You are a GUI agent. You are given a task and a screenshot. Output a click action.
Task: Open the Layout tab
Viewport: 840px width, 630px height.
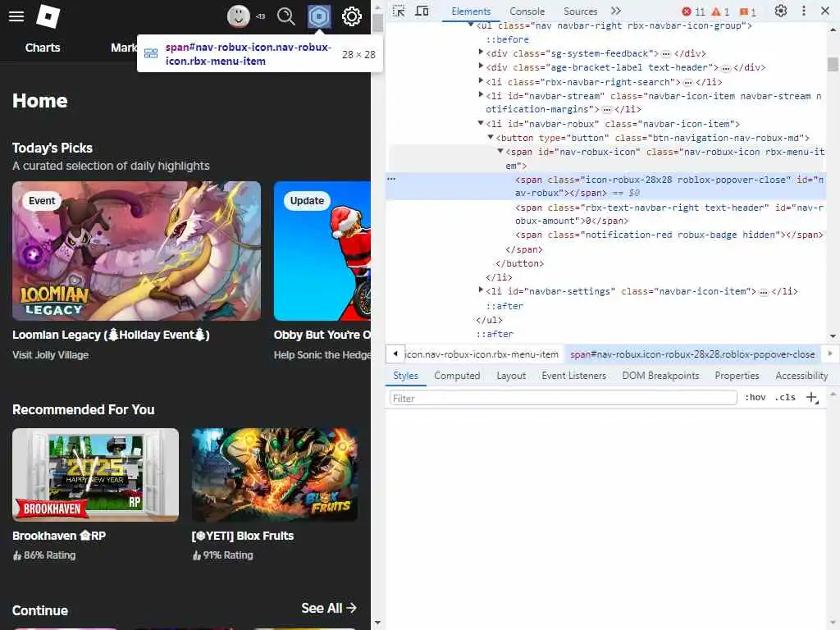coord(511,376)
